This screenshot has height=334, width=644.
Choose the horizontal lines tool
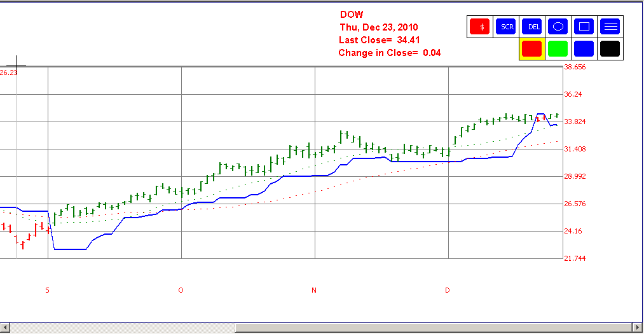point(610,27)
